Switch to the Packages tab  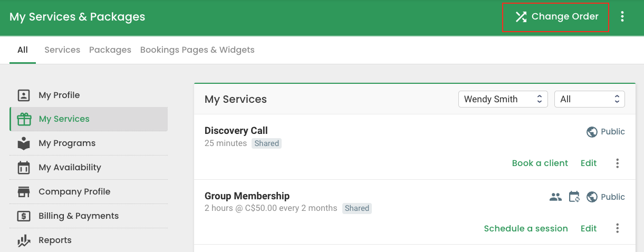110,50
